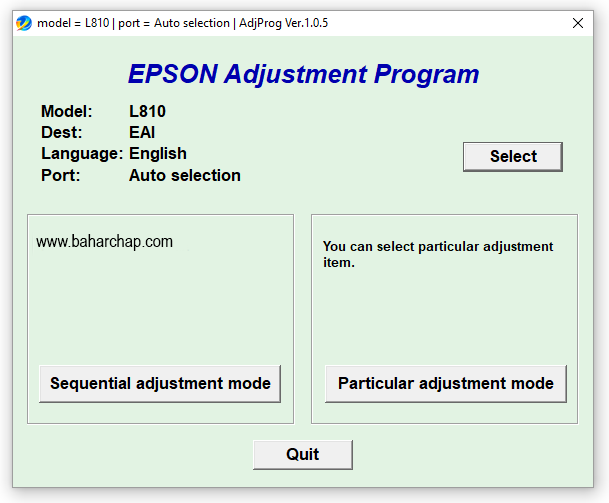
Task: Open Particular adjustment mode
Action: point(446,383)
